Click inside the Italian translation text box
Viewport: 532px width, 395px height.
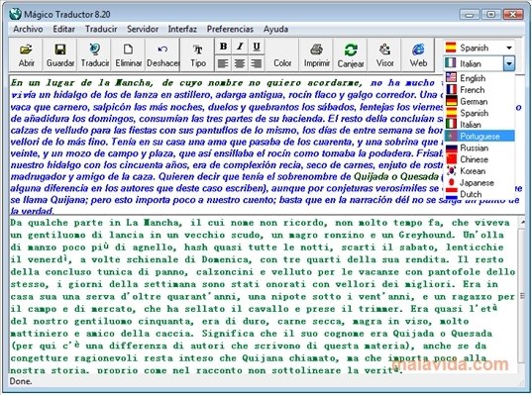point(263,295)
